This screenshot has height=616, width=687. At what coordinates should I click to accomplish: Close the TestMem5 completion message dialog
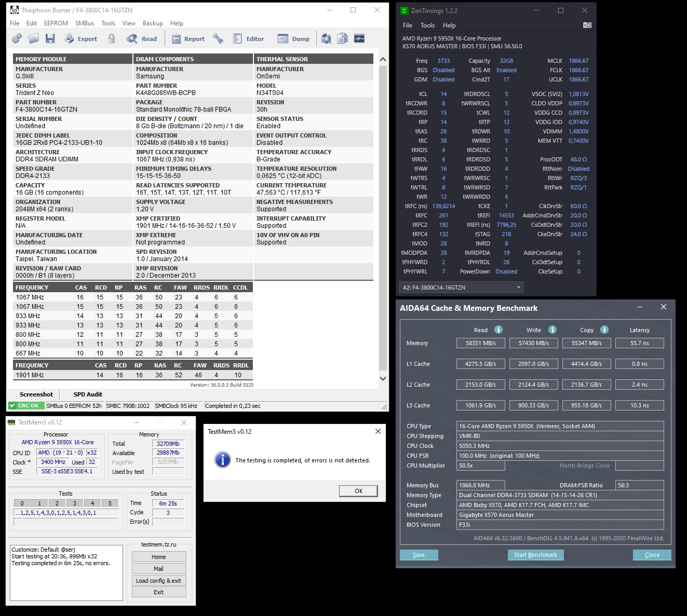378,431
